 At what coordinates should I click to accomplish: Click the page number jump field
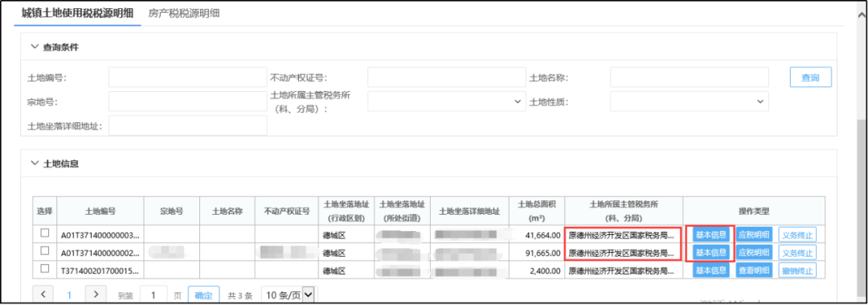154,295
